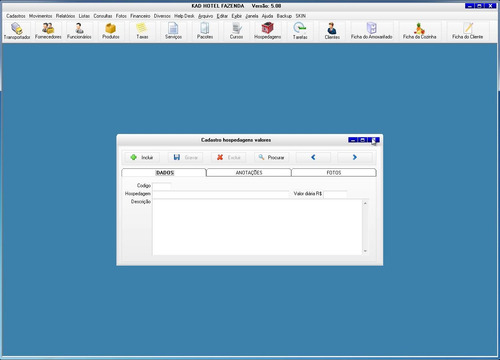500x360 pixels.
Task: Open the Fornecedores toolbar icon
Action: 48,31
